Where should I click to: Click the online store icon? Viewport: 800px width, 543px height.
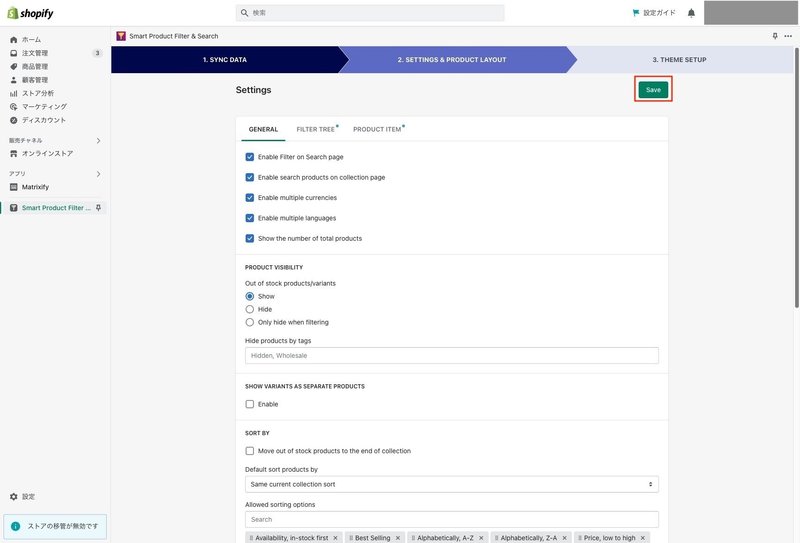pos(14,153)
